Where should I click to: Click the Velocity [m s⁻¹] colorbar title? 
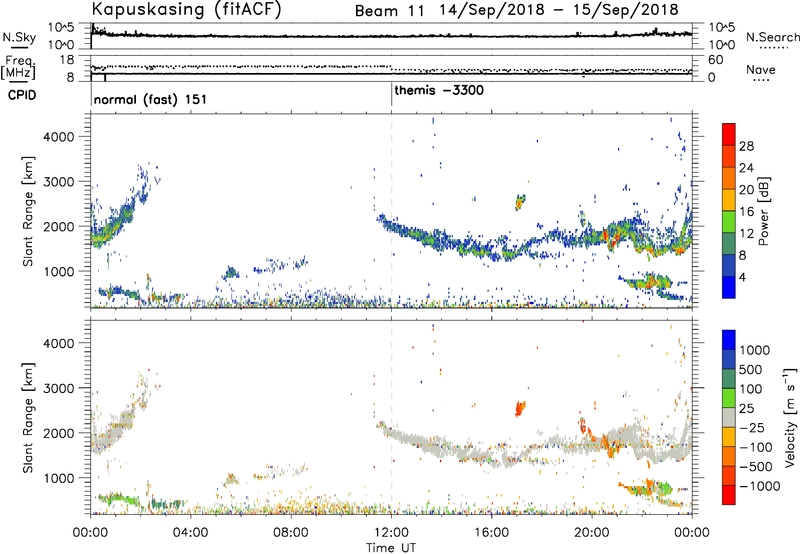[x=790, y=417]
